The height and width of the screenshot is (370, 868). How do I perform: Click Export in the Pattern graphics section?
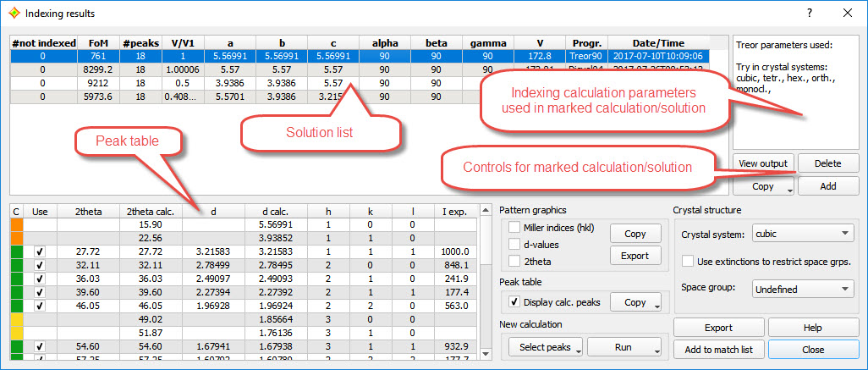[635, 255]
